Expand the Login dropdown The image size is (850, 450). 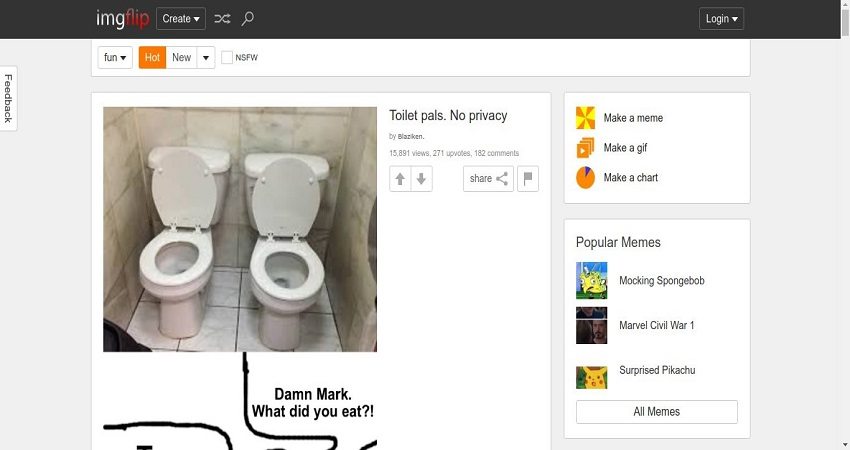point(722,18)
